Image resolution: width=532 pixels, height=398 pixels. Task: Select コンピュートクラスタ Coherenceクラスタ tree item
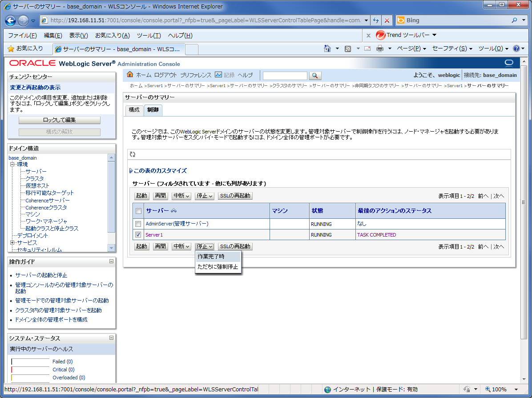coord(46,208)
